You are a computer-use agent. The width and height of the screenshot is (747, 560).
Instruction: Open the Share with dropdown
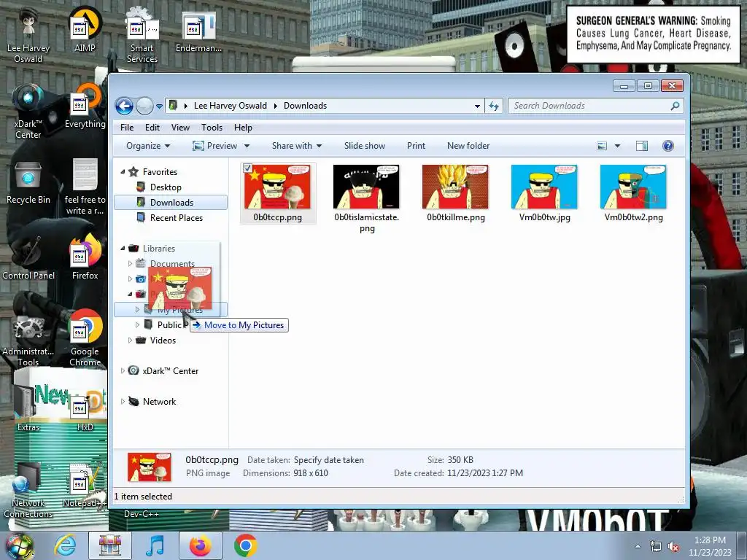click(296, 146)
